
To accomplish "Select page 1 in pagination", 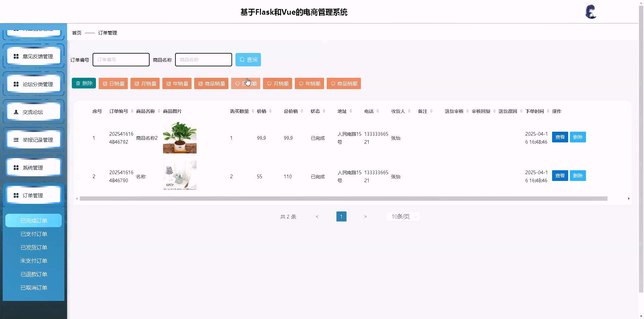I will pos(341,217).
